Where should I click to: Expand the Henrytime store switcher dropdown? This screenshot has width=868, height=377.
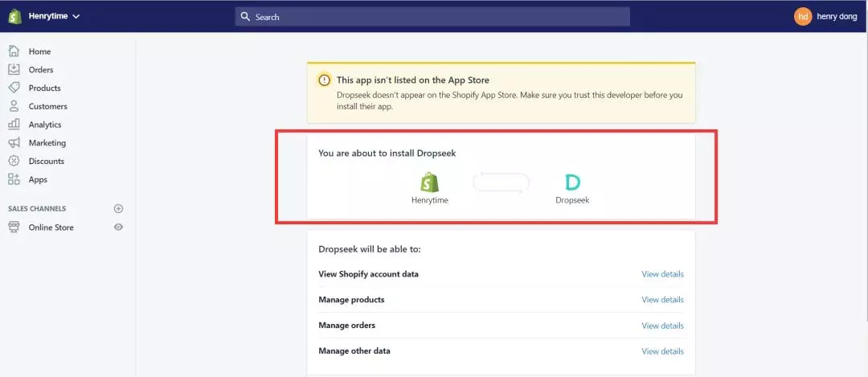click(x=55, y=16)
